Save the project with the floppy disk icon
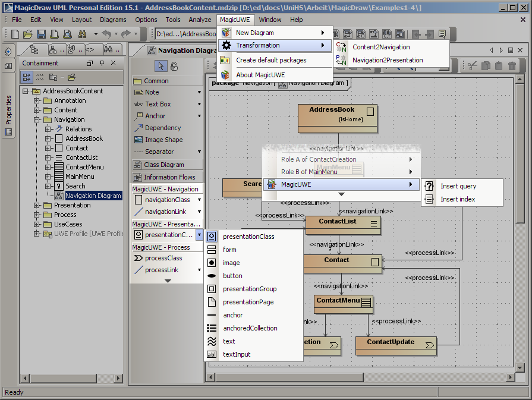Viewport: 532px width, 400px height. click(x=41, y=34)
